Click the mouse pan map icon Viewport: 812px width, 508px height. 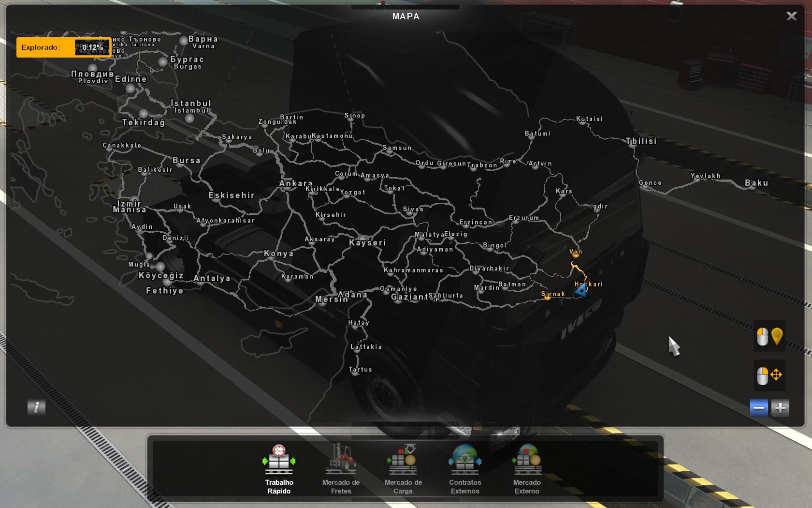click(769, 375)
